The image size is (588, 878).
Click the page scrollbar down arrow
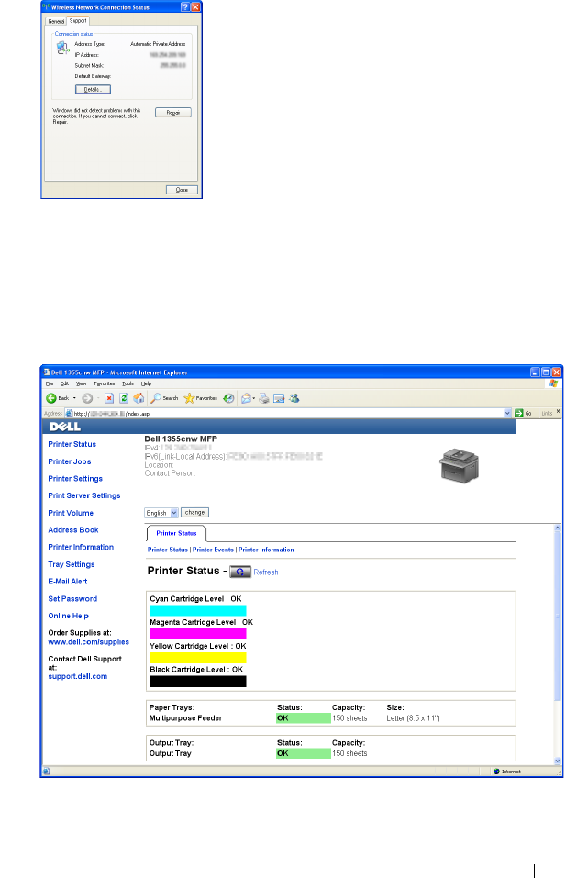coord(557,761)
